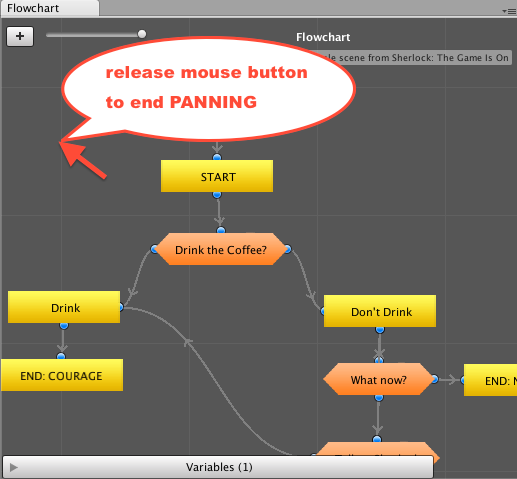The image size is (517, 479).
Task: Select the partially visible END block at right
Action: point(490,380)
